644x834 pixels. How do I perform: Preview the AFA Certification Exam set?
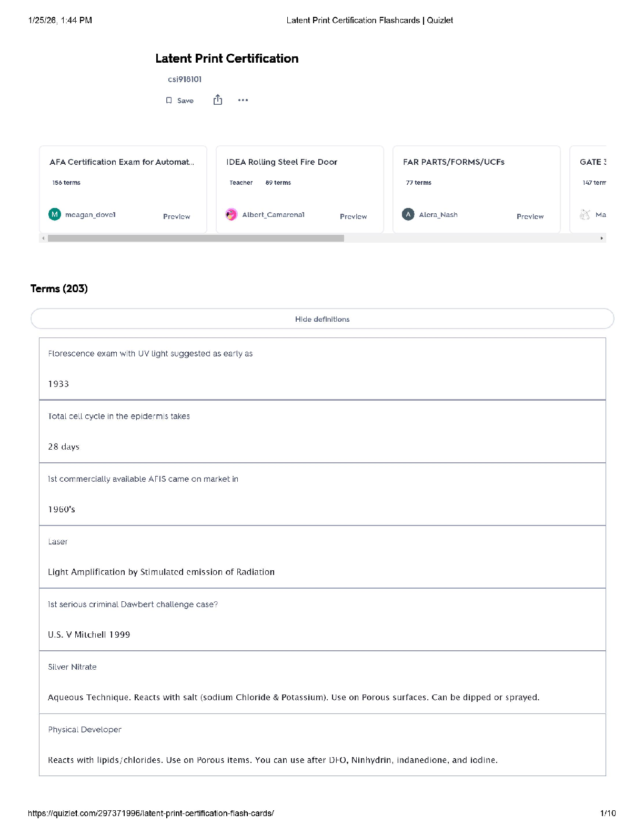176,216
